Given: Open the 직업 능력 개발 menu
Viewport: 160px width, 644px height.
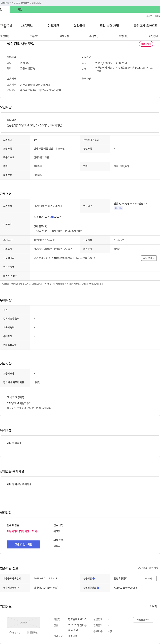Looking at the screenshot, I should [109, 26].
